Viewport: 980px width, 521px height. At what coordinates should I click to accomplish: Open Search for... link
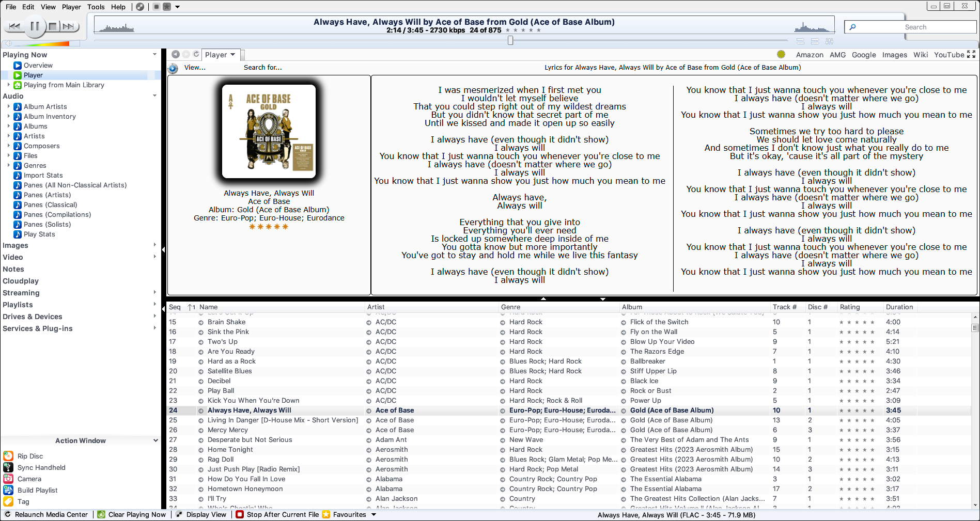tap(263, 68)
